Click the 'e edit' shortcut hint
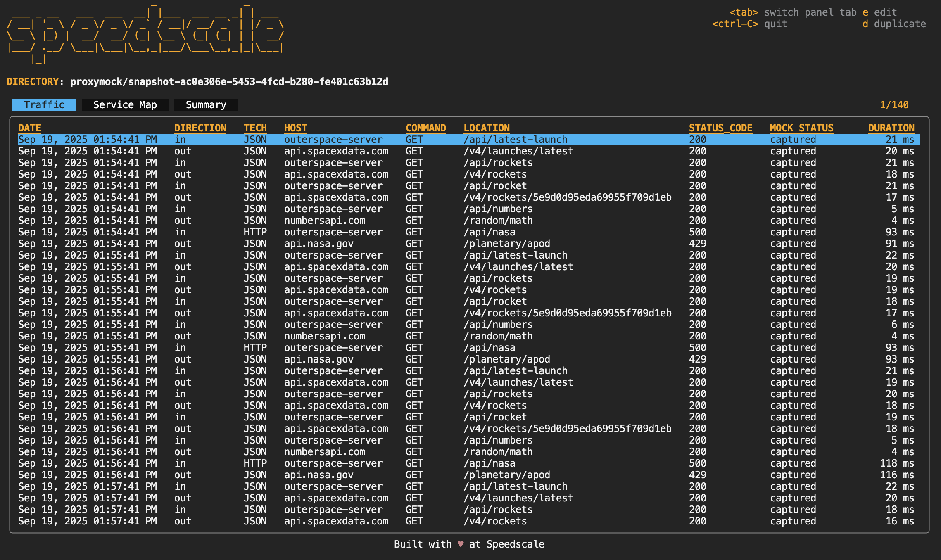 879,12
